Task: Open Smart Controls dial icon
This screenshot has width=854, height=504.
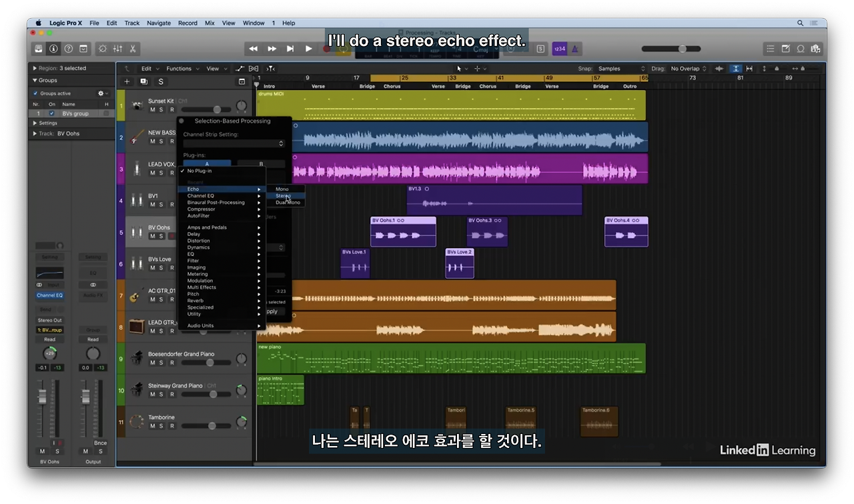Action: click(x=103, y=49)
